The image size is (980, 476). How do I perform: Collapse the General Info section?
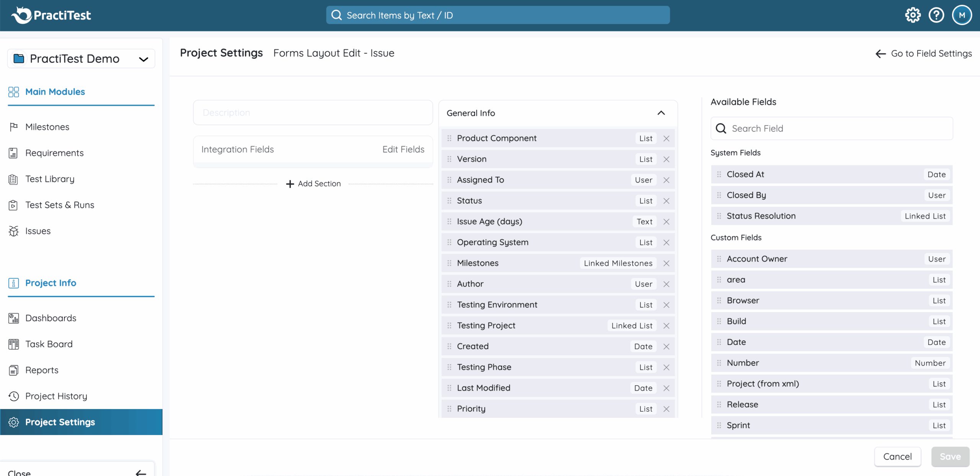(661, 113)
